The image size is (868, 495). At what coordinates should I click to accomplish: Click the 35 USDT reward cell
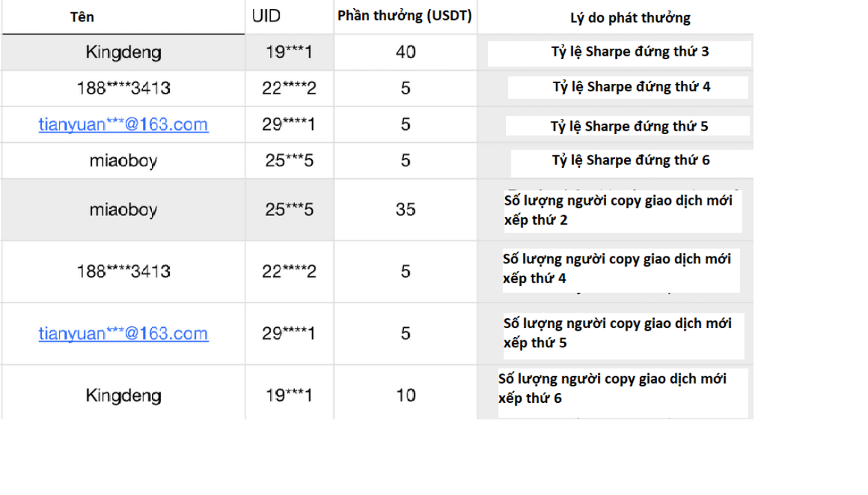click(x=405, y=210)
